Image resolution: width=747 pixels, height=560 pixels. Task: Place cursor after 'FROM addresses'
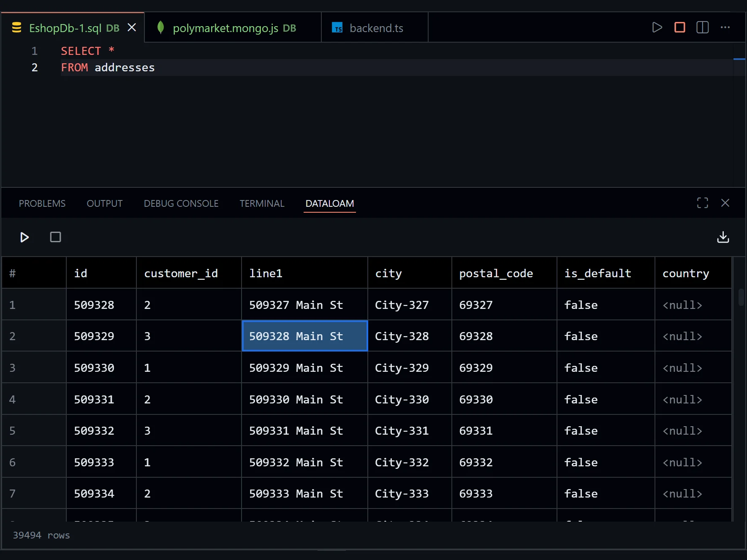point(155,68)
